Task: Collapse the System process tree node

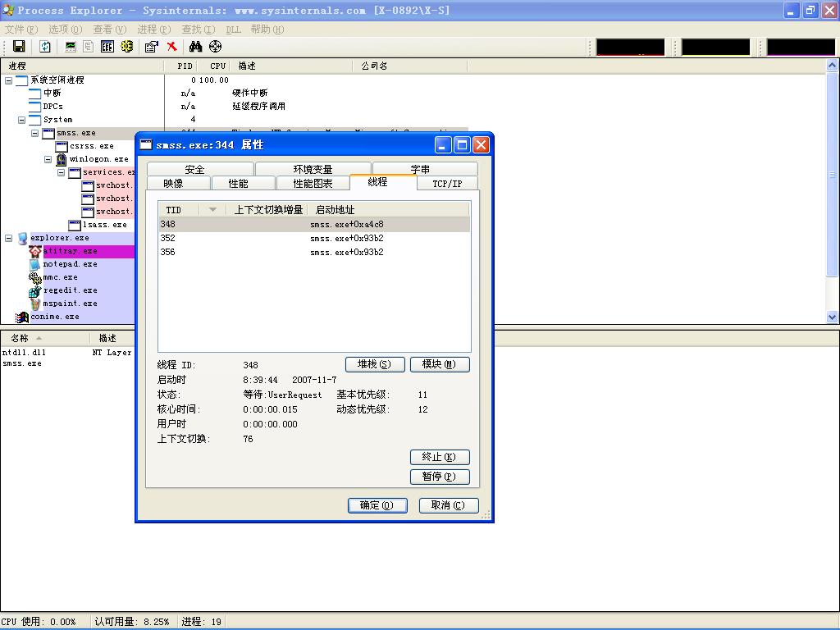Action: click(x=22, y=120)
